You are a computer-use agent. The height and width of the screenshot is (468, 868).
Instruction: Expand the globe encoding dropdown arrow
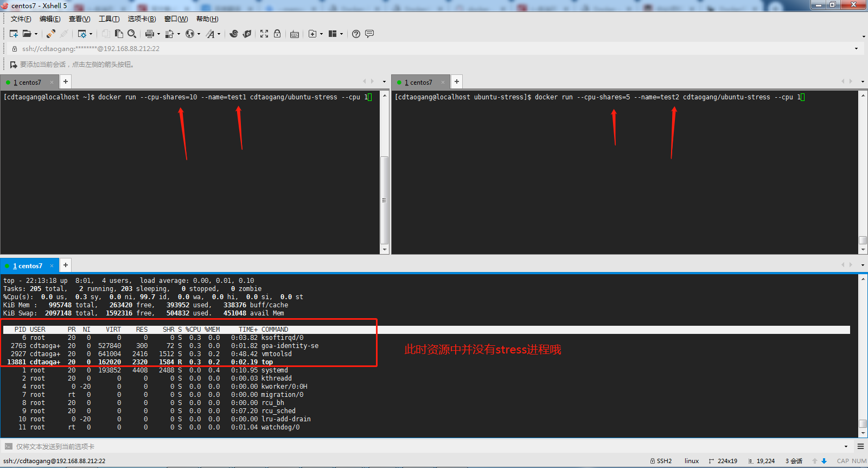pyautogui.click(x=199, y=34)
